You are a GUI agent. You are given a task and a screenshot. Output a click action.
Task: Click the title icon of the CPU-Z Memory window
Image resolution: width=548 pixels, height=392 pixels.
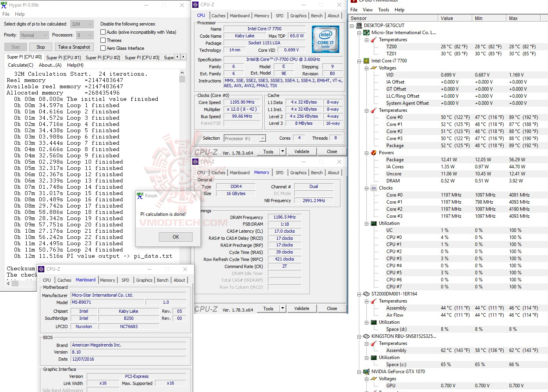pyautogui.click(x=195, y=162)
